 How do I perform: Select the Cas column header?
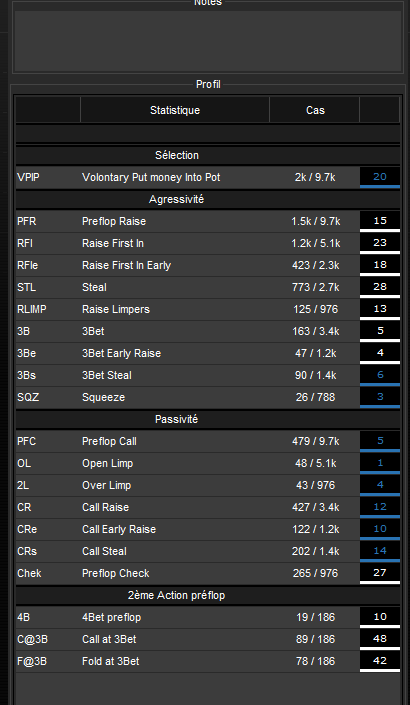click(315, 110)
